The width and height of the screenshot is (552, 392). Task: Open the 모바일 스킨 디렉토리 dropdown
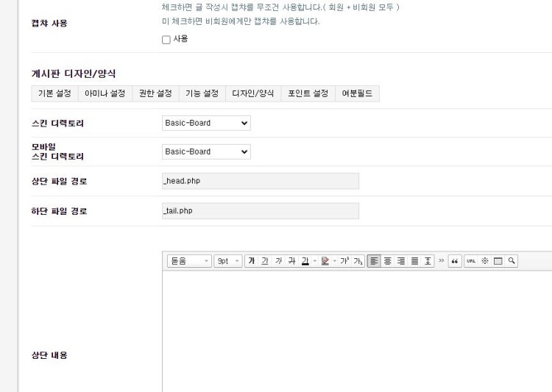[x=206, y=152]
